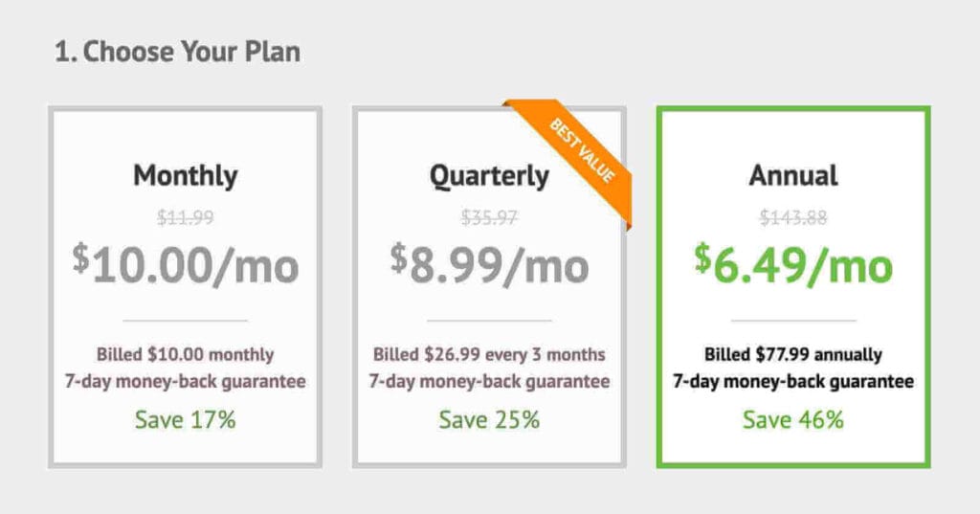Viewport: 980px width, 514px height.
Task: Click "Billed $10.00 monthly" text
Action: (185, 354)
